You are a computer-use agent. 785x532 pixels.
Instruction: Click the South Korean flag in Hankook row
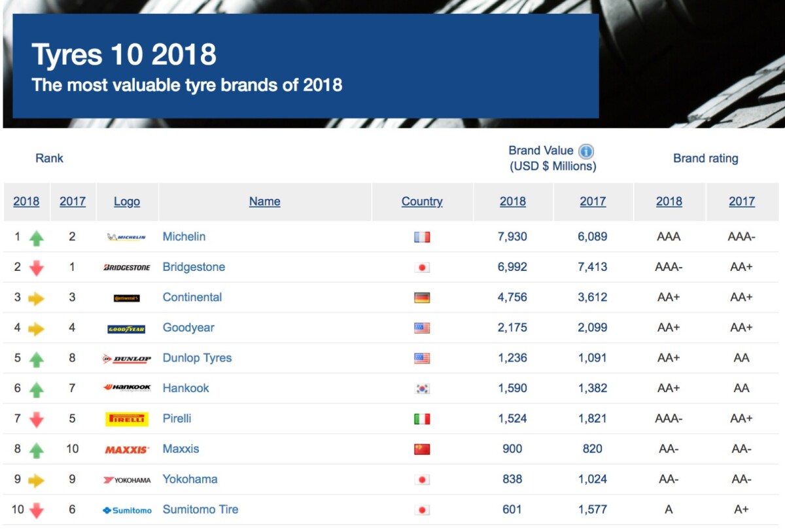tap(422, 389)
